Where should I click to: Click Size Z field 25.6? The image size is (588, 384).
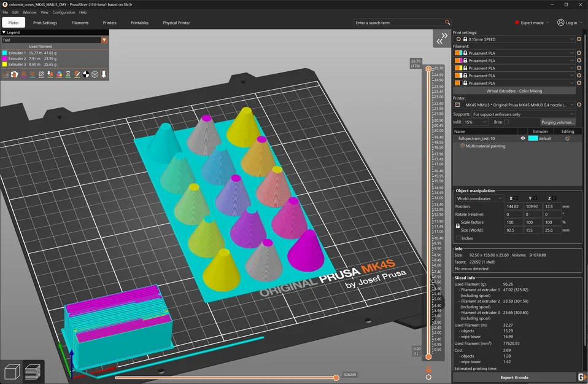point(552,230)
